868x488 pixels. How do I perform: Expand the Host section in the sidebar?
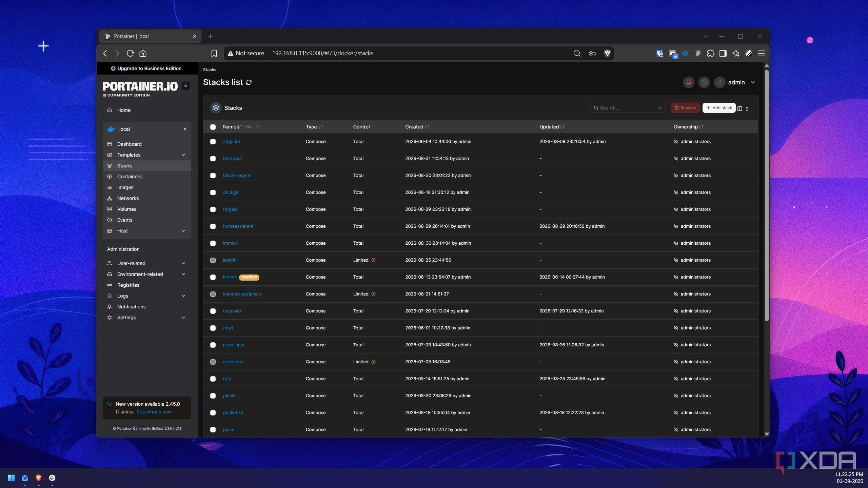click(x=147, y=231)
